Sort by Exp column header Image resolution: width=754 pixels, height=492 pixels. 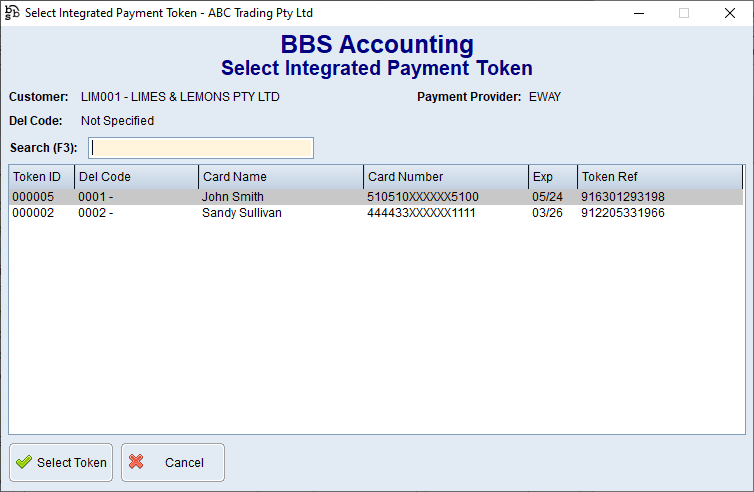pos(552,177)
